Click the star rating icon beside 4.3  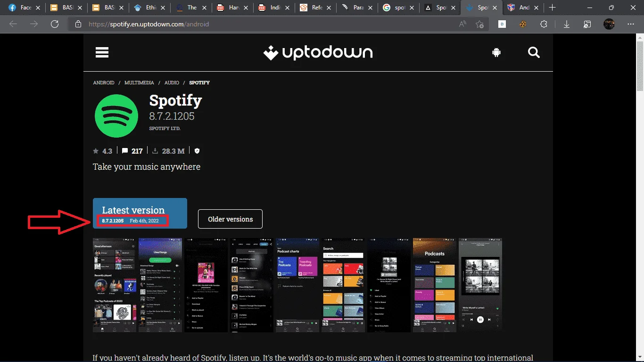click(x=96, y=151)
